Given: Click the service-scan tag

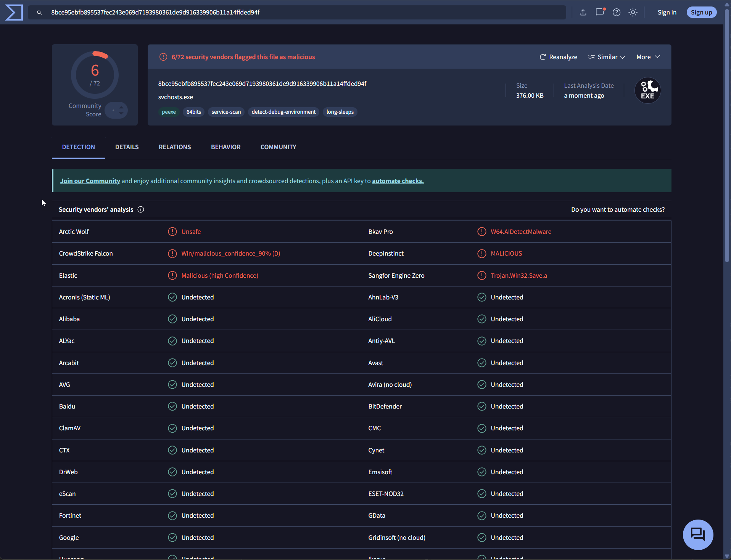Looking at the screenshot, I should 226,112.
